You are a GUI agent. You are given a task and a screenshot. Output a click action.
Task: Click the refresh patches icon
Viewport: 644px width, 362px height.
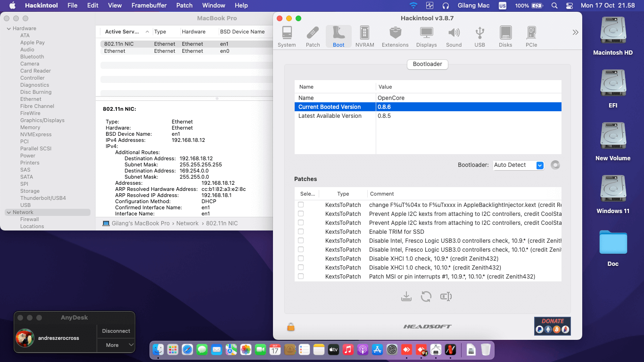426,296
